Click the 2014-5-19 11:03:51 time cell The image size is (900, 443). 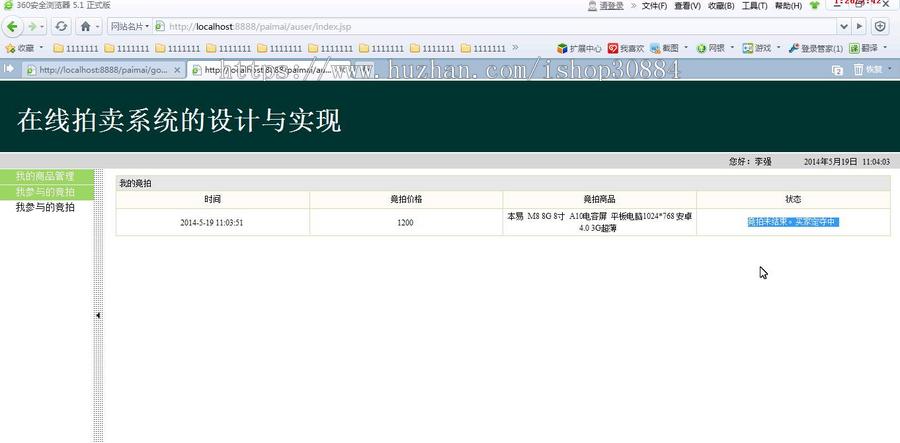[212, 223]
